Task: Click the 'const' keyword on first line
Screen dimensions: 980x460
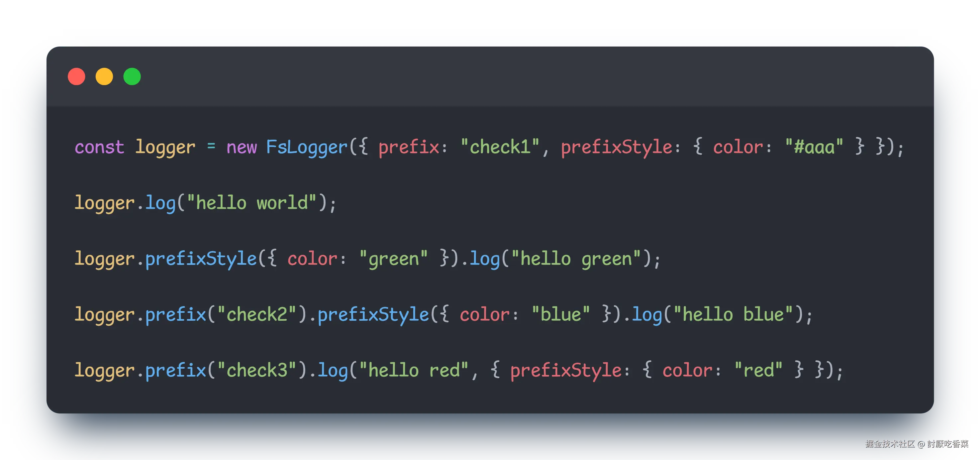Action: (x=99, y=147)
